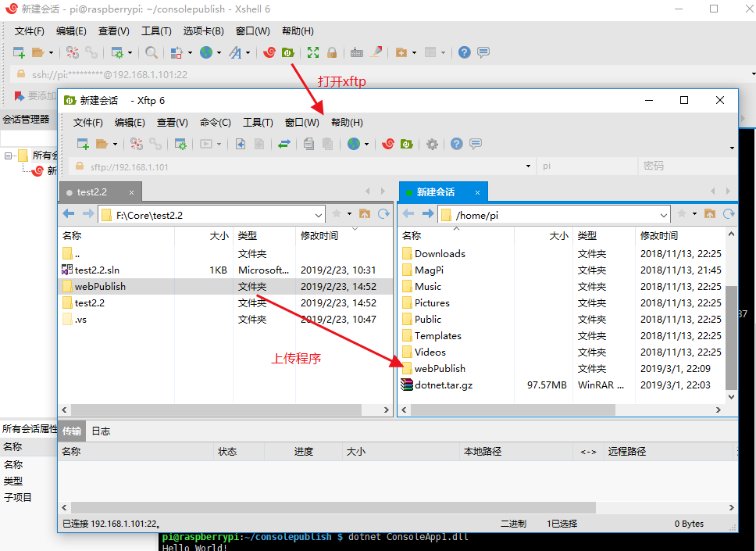Sort local files by 修改时间 column
756x551 pixels.
point(344,235)
